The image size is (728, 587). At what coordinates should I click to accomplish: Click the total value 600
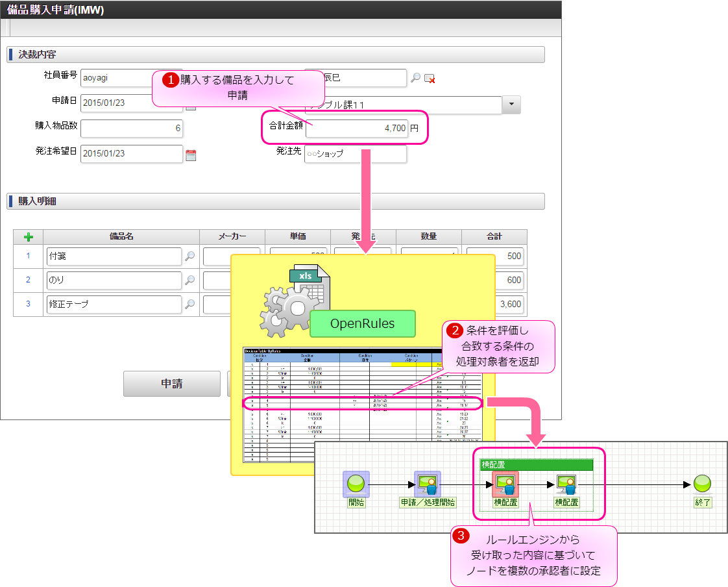(514, 281)
